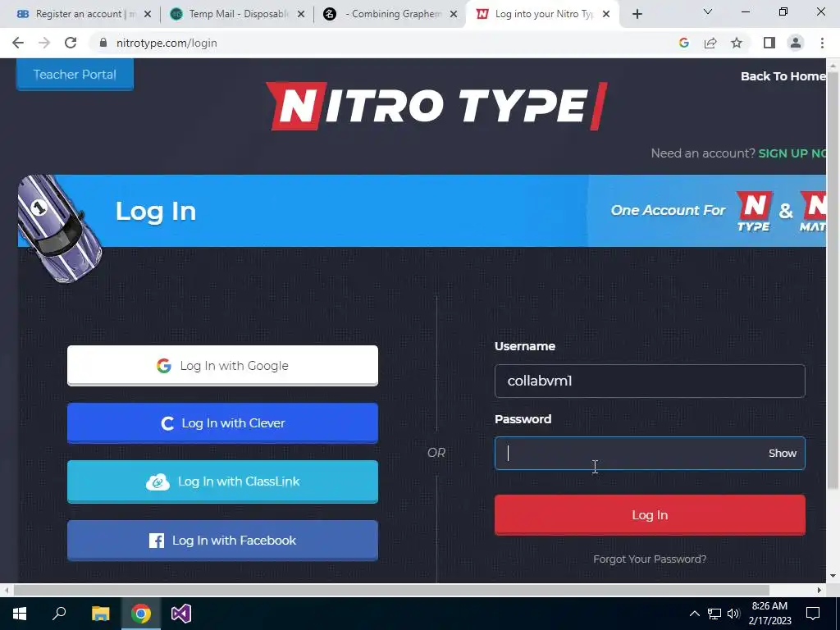The height and width of the screenshot is (630, 840).
Task: Click the scroll right arrow
Action: [819, 590]
